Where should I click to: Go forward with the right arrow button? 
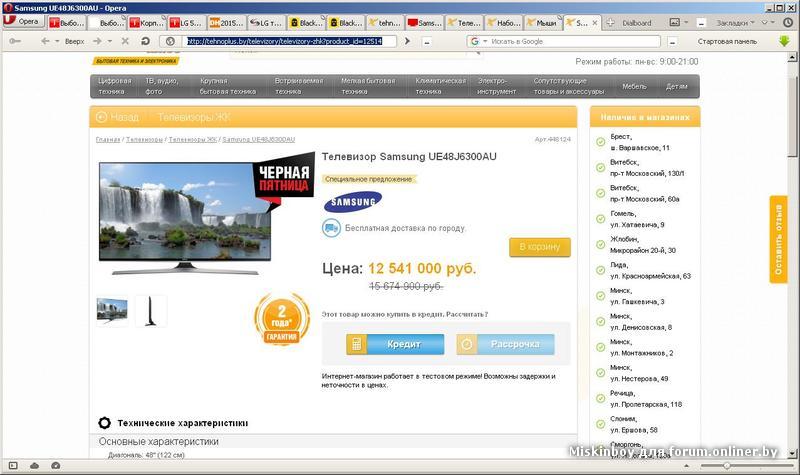tap(97, 41)
